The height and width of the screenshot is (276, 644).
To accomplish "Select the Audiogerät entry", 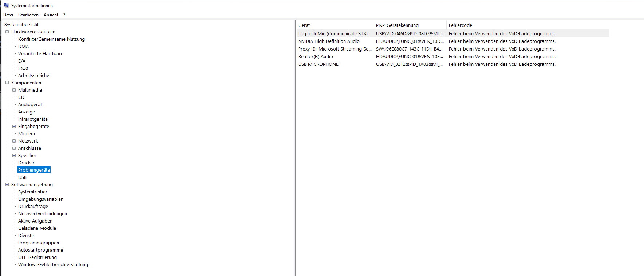I will (x=30, y=105).
